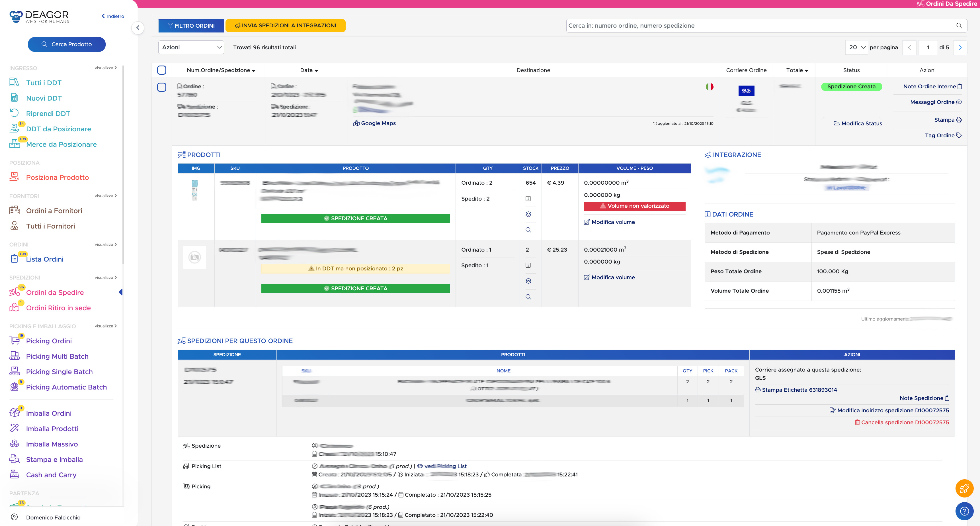The width and height of the screenshot is (980, 526).
Task: Open the Azioni dropdown
Action: 191,47
